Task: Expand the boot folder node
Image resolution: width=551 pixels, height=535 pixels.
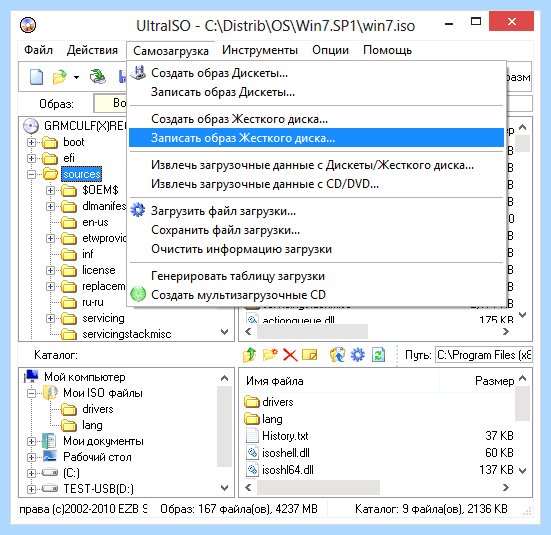Action: [31, 142]
